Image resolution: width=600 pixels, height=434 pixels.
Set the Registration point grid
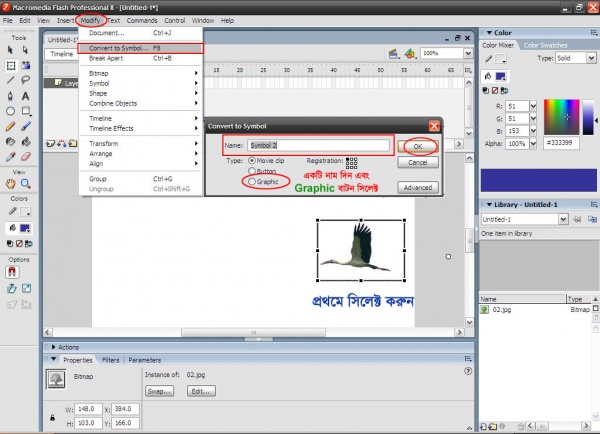(x=351, y=163)
